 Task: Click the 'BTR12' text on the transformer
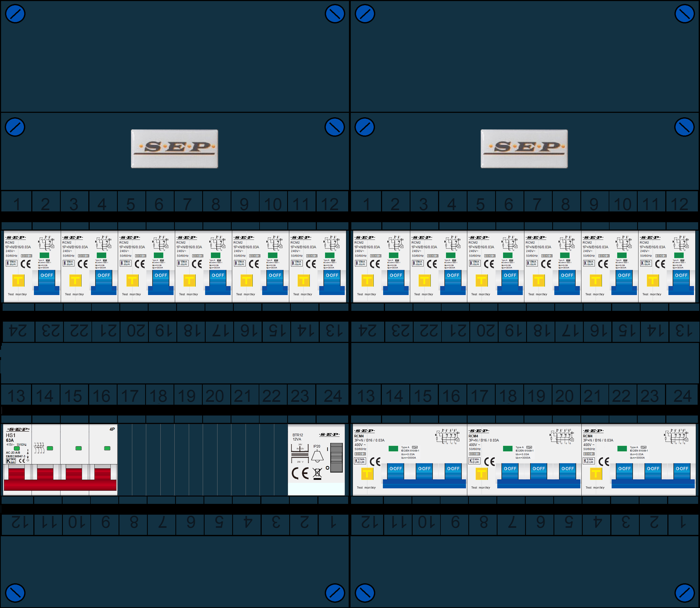(298, 435)
